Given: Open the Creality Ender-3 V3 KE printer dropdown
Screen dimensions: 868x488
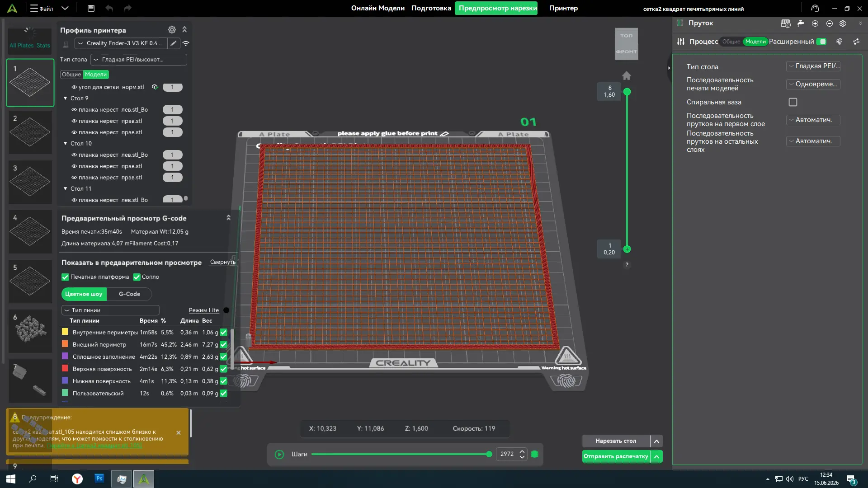Looking at the screenshot, I should click(x=121, y=43).
